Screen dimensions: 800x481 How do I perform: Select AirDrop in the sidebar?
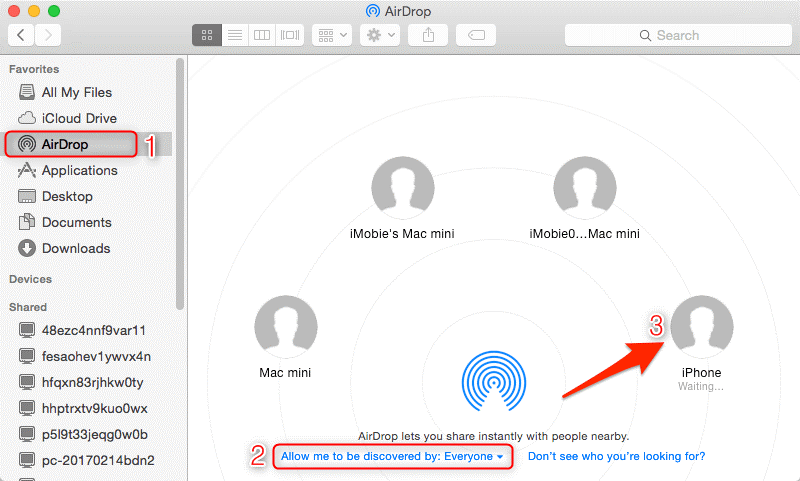(x=71, y=144)
